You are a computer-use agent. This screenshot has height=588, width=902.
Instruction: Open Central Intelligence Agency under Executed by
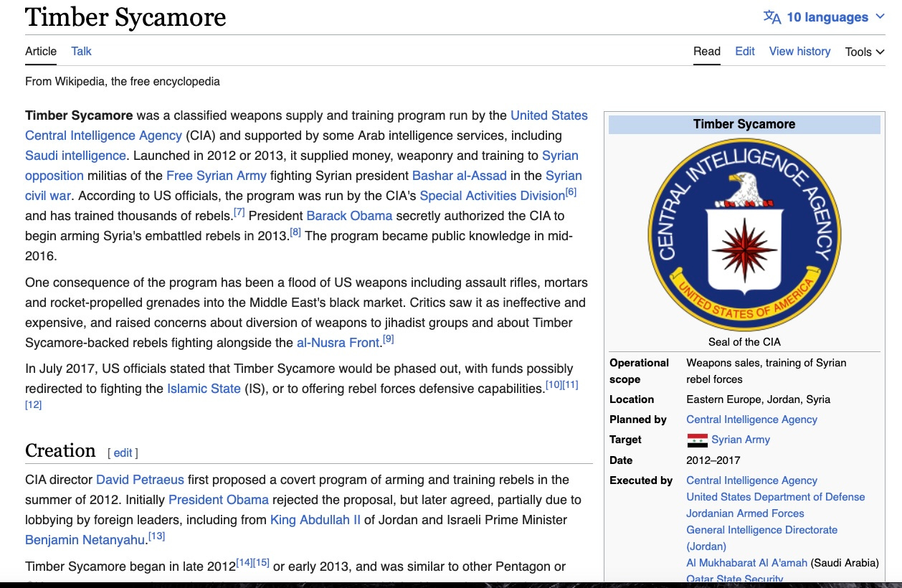pyautogui.click(x=751, y=480)
